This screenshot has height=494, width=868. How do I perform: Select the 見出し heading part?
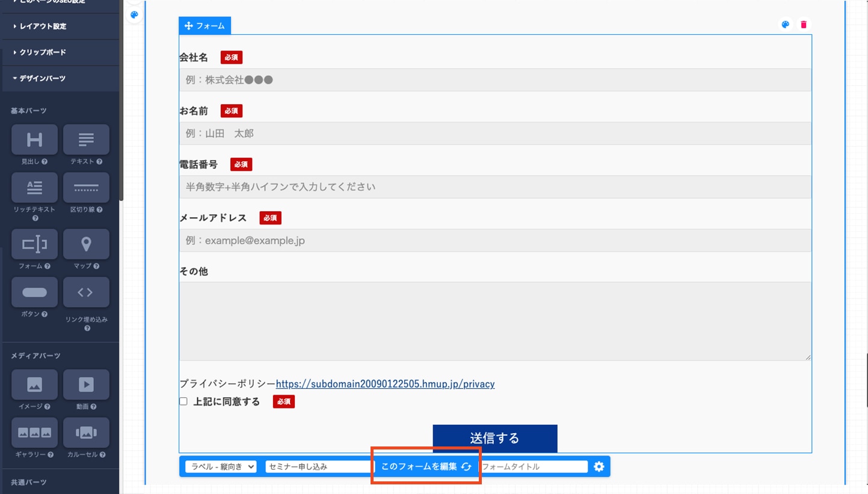click(x=34, y=140)
